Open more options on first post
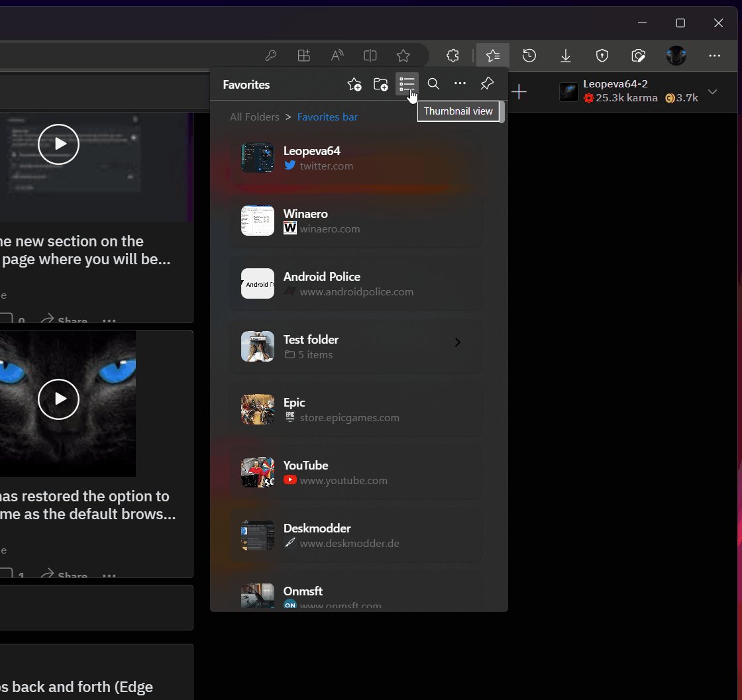Viewport: 742px width, 700px height. 109,321
